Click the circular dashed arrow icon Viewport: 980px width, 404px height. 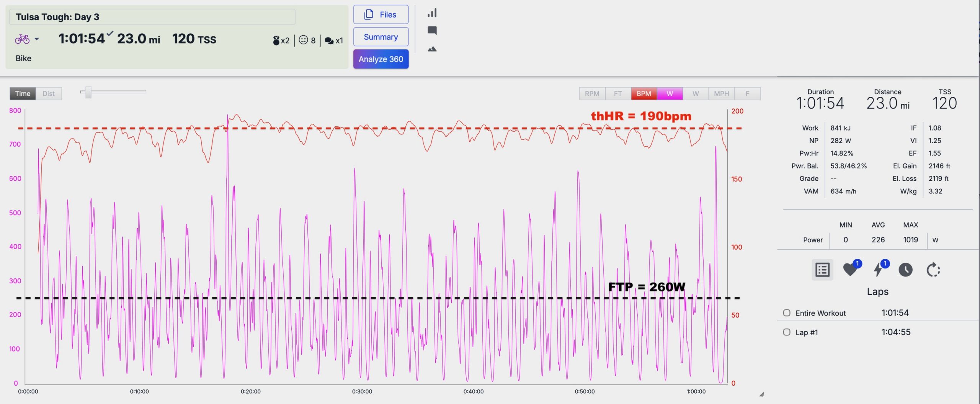(933, 270)
